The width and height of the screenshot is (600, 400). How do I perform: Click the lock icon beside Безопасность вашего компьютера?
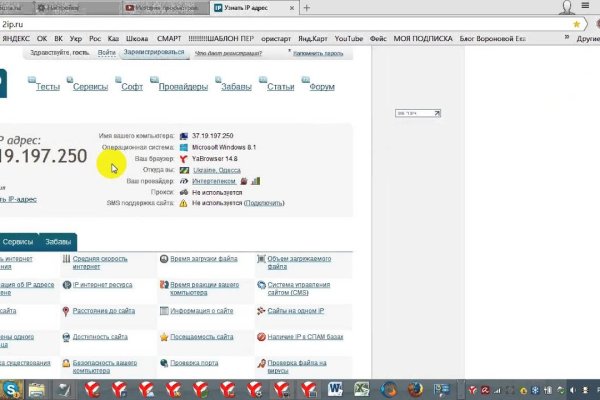[x=65, y=364]
